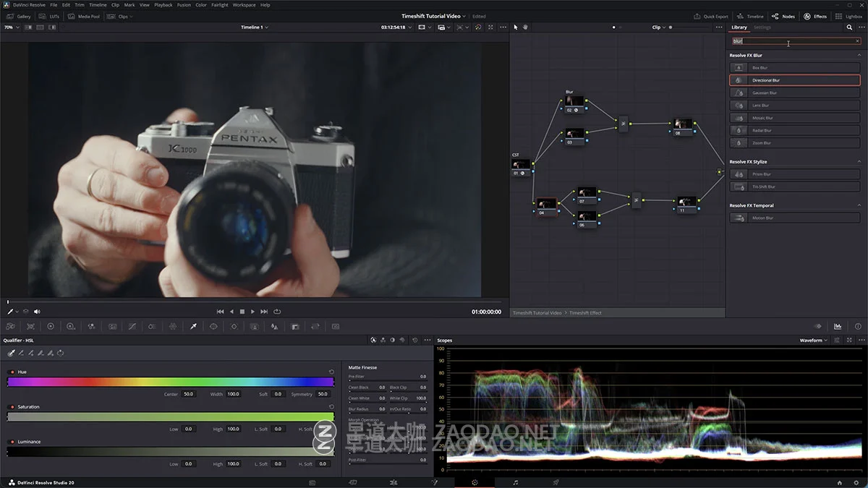Select the picker subtract tool
The width and height of the screenshot is (868, 488).
point(21,353)
